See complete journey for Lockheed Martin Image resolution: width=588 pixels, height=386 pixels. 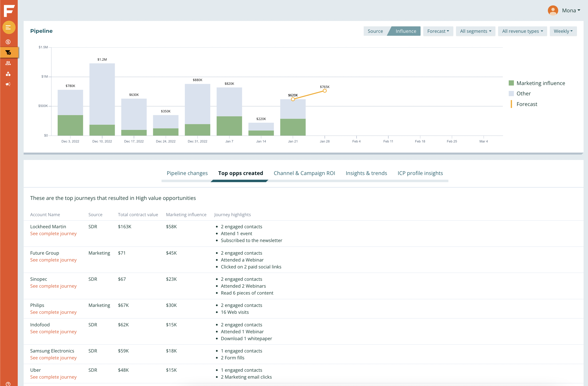[53, 233]
